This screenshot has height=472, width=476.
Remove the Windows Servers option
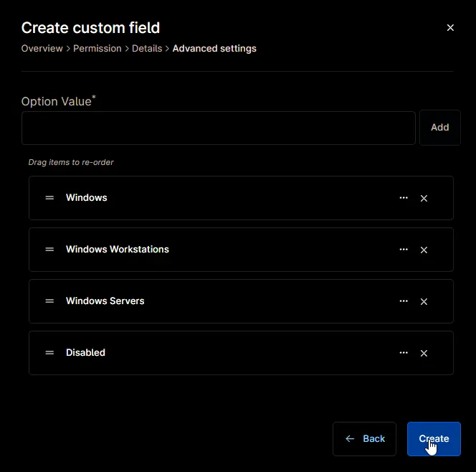coord(424,301)
